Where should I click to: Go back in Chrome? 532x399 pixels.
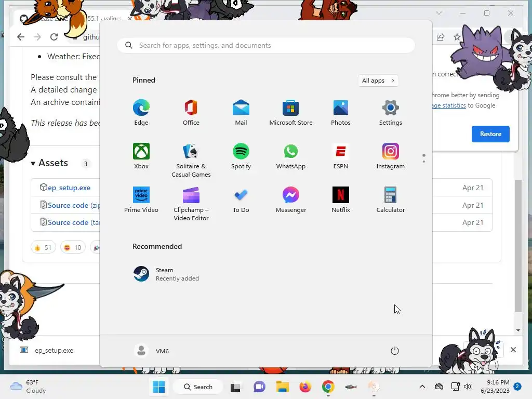pyautogui.click(x=21, y=37)
